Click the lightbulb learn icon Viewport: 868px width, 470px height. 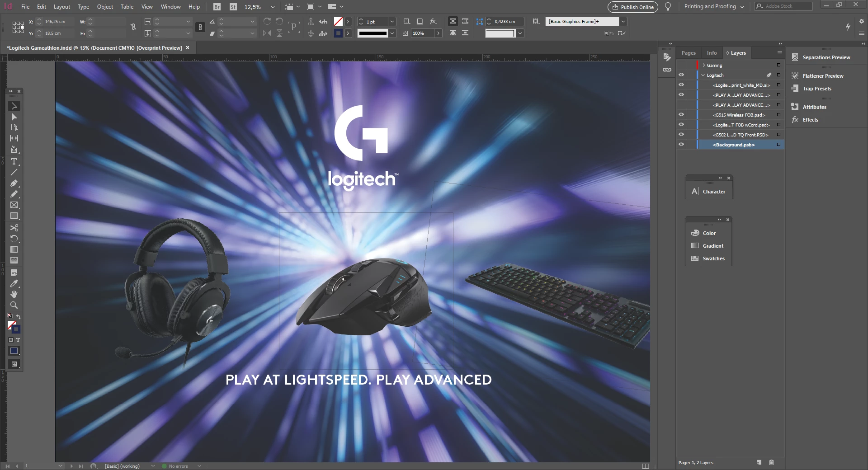[668, 7]
